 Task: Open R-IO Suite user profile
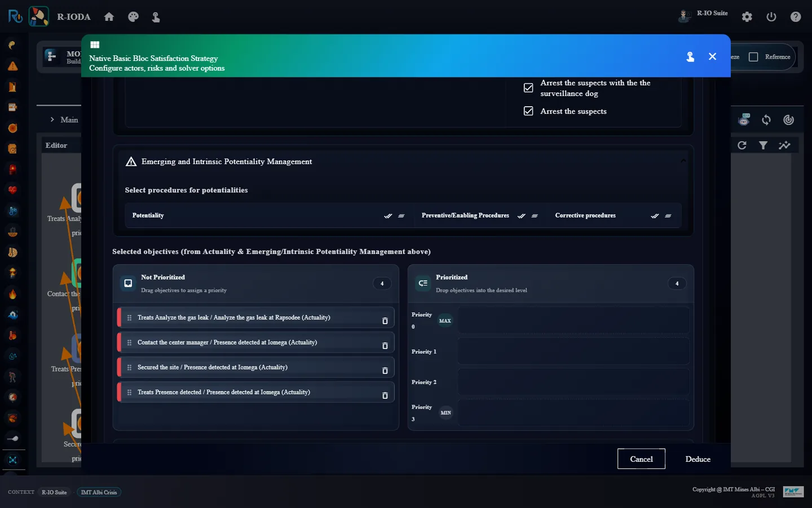pos(704,15)
